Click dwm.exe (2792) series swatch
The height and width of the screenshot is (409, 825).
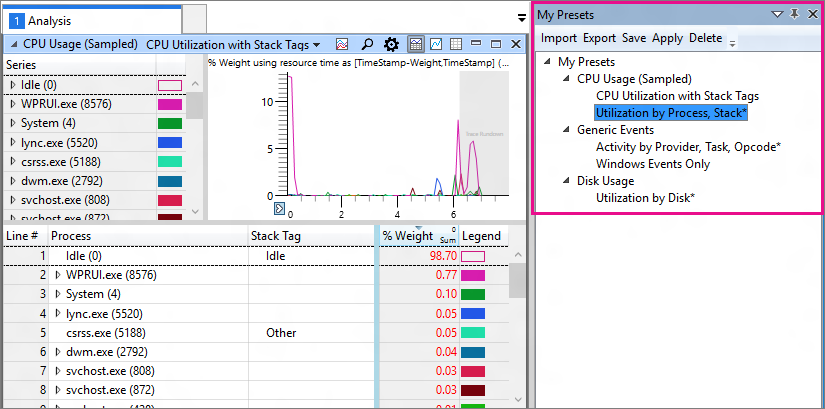click(x=169, y=181)
